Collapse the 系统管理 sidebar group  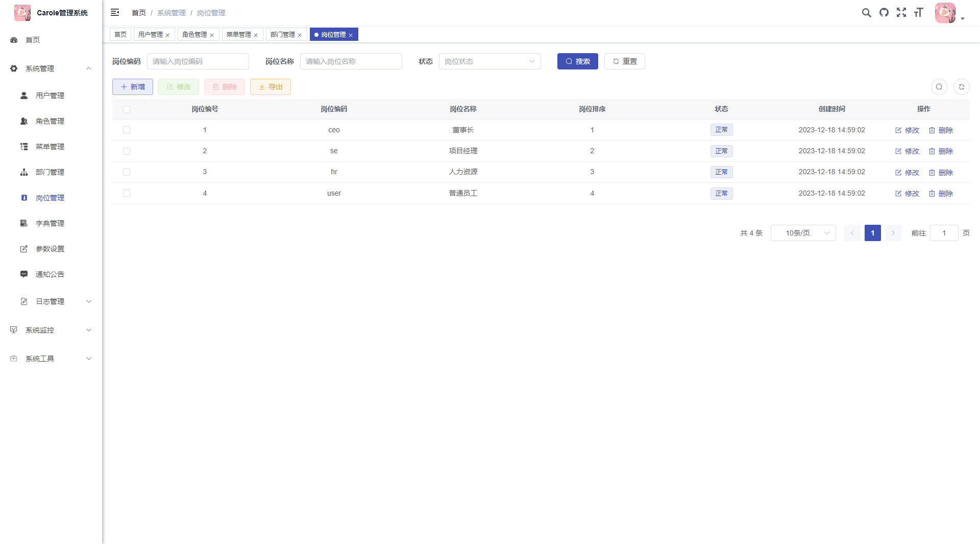(x=51, y=68)
